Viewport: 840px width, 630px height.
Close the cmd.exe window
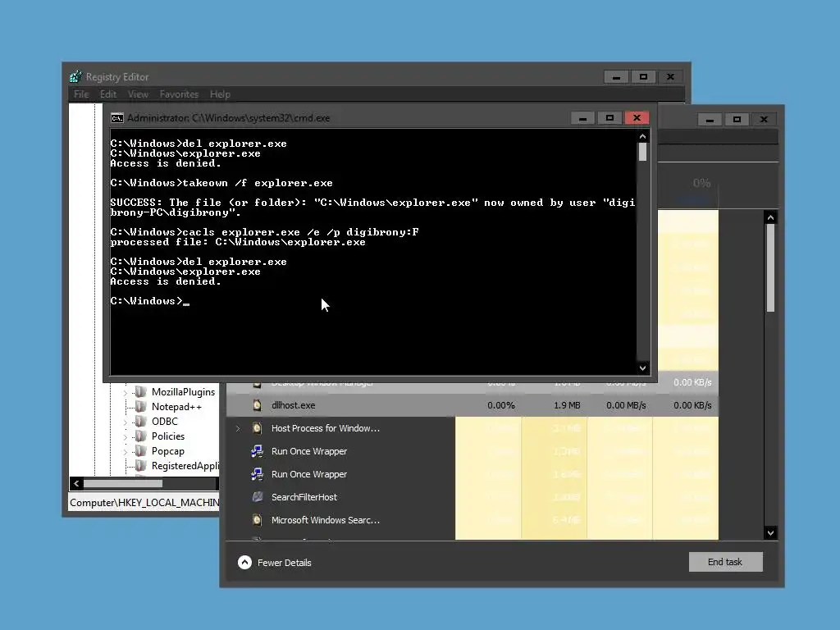point(637,118)
